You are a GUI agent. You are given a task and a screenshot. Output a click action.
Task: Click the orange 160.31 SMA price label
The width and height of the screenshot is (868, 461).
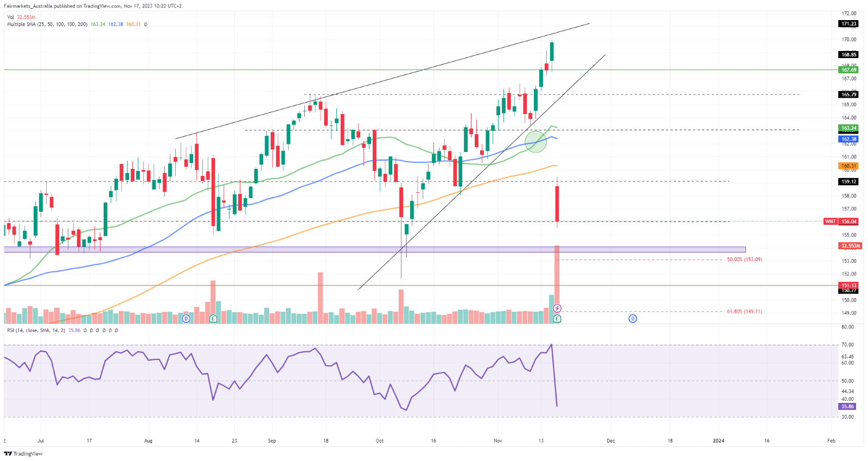click(x=848, y=166)
